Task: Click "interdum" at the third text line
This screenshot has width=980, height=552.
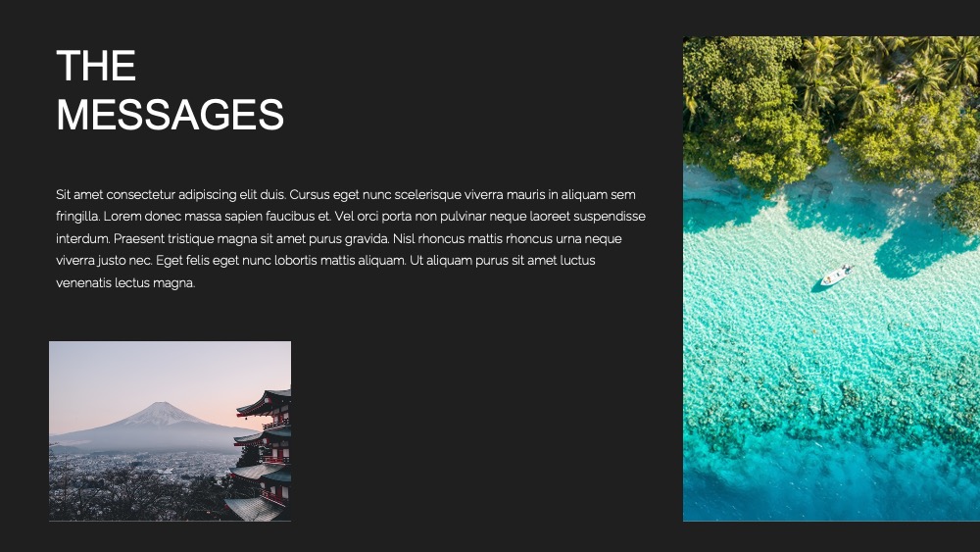Action: (82, 239)
